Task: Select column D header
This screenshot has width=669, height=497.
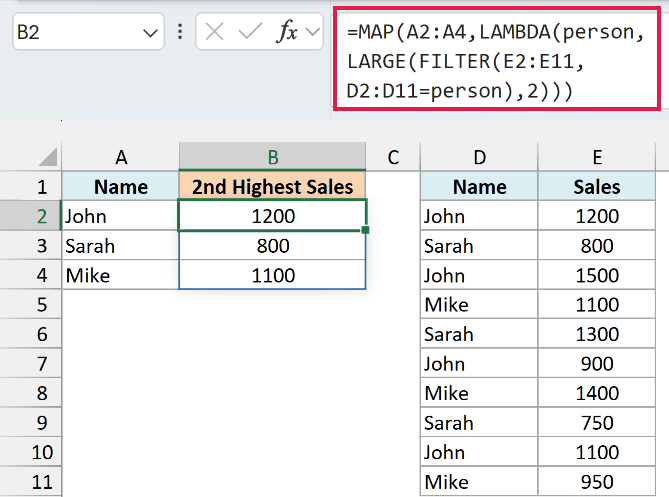Action: click(479, 157)
